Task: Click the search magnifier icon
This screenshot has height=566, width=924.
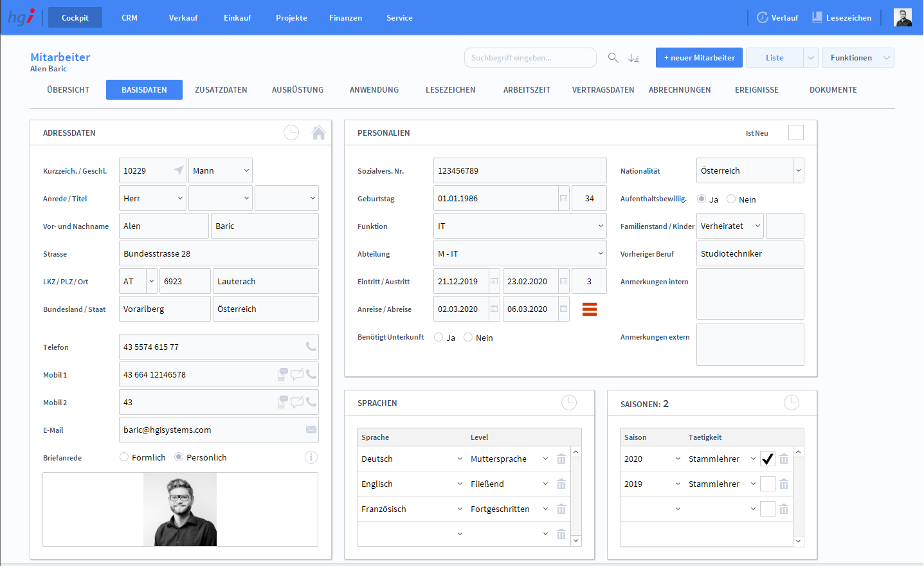Action: click(613, 58)
